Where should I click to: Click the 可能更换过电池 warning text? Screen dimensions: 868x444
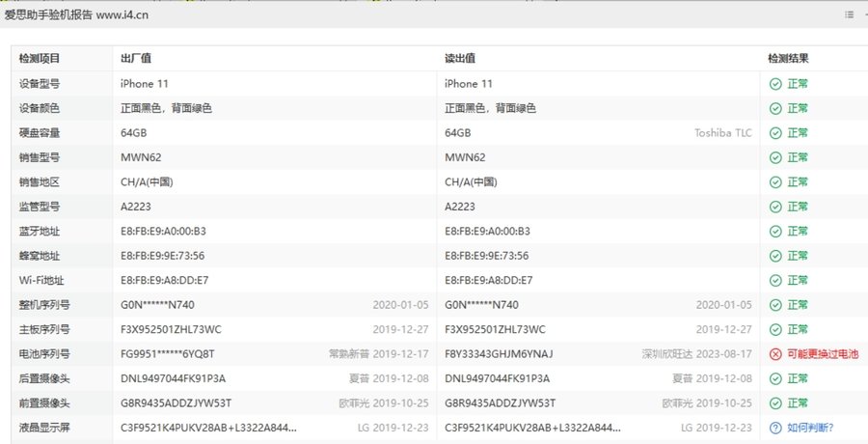click(823, 353)
